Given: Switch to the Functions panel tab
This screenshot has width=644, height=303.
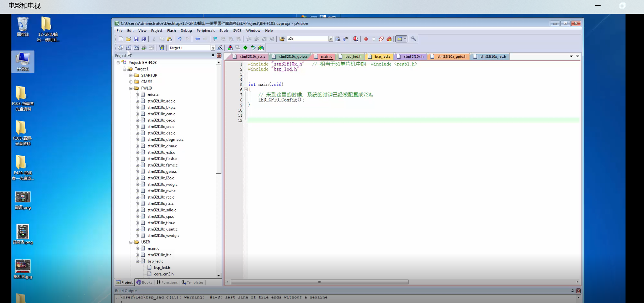Looking at the screenshot, I should pos(167,282).
